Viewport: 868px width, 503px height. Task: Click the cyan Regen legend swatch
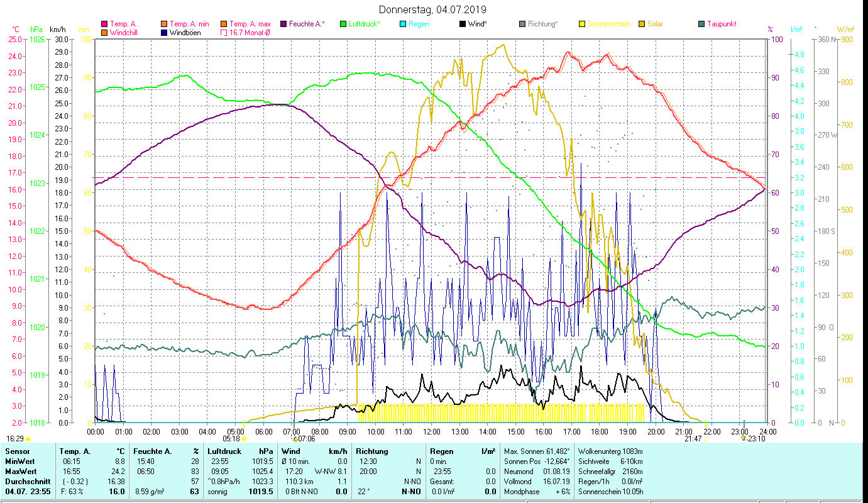click(403, 24)
